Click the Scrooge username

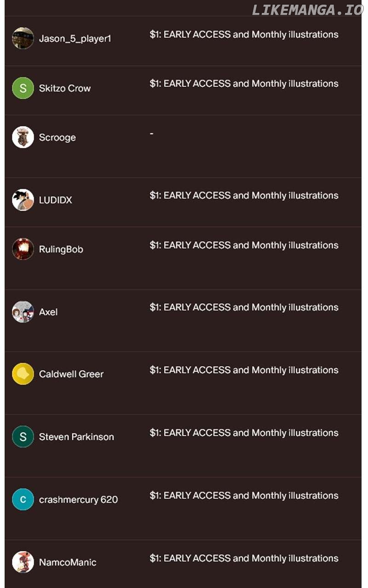pos(57,137)
